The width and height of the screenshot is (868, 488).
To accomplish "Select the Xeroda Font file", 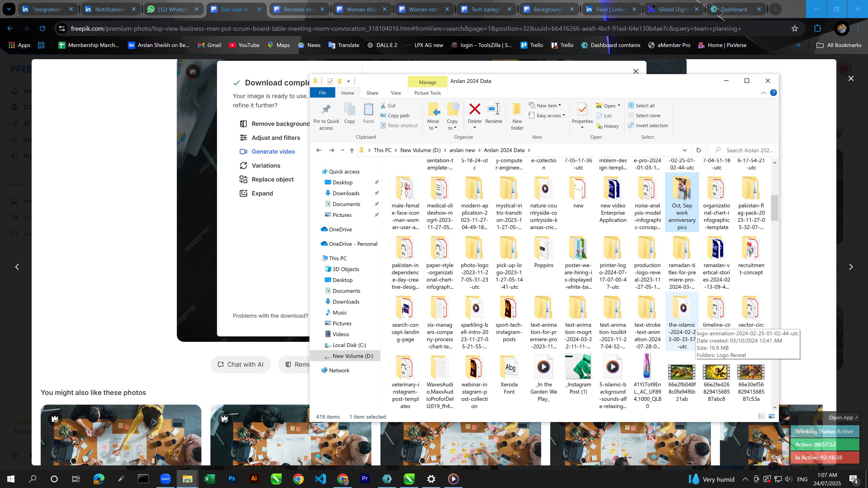I will pyautogui.click(x=509, y=375).
